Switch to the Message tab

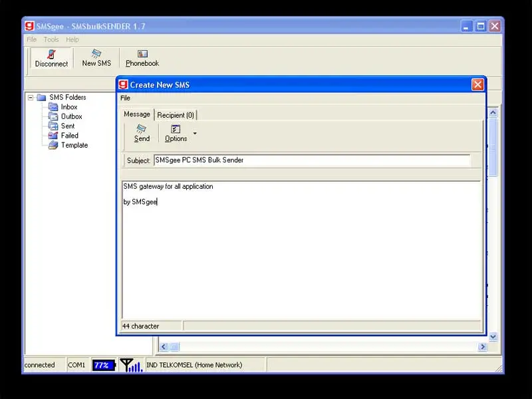pyautogui.click(x=136, y=114)
